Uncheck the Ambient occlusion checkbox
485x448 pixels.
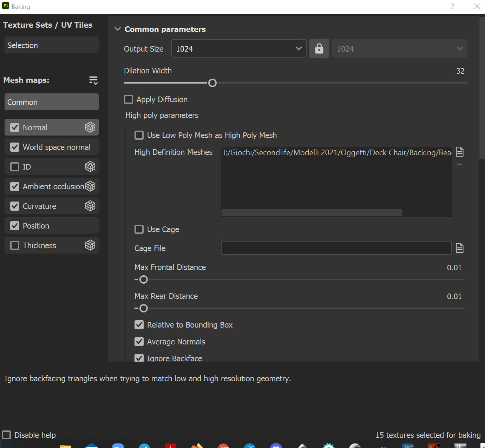(x=15, y=186)
